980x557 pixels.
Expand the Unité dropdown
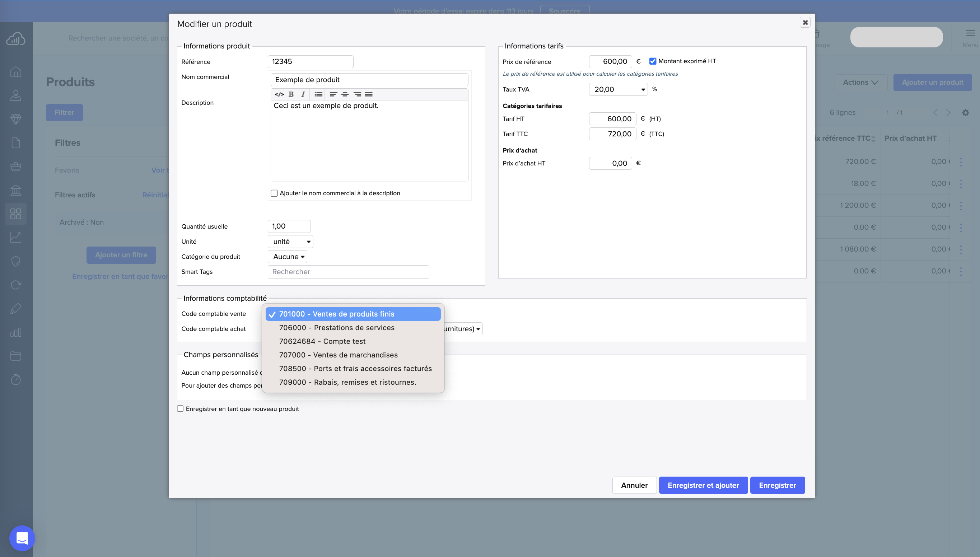290,242
